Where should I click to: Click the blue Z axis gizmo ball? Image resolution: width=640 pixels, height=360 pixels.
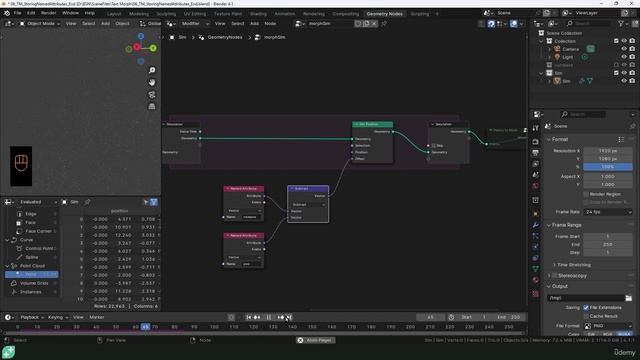point(141,36)
